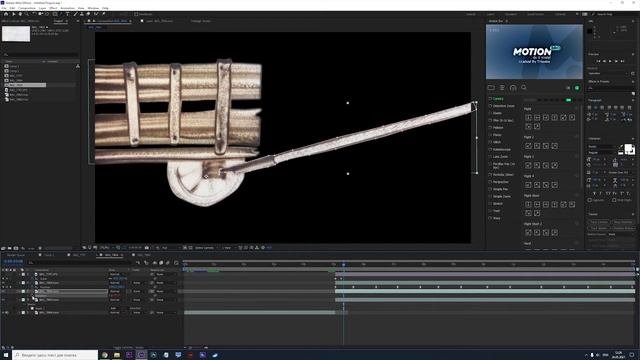
Task: Apply first preset under Right group
Action: [x=528, y=118]
